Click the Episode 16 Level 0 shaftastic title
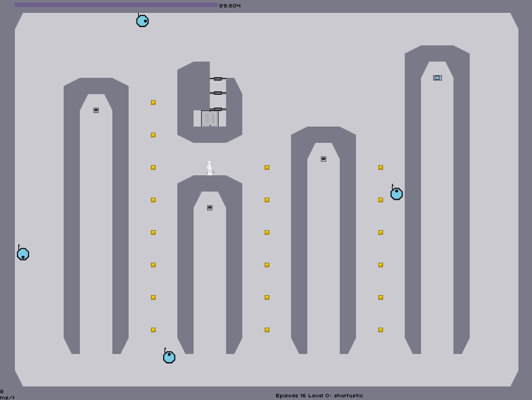 tap(319, 395)
